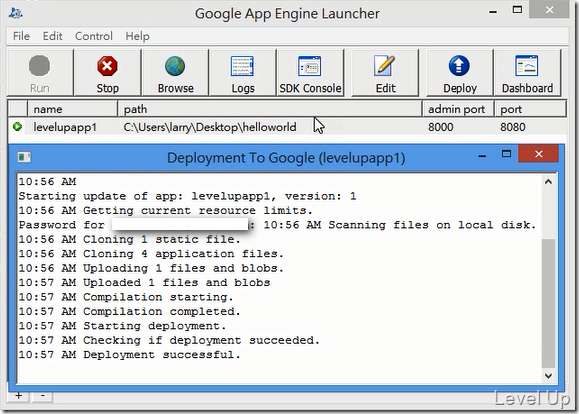Launch the SDK Console
Viewport: 579px width, 414px height.
(310, 73)
